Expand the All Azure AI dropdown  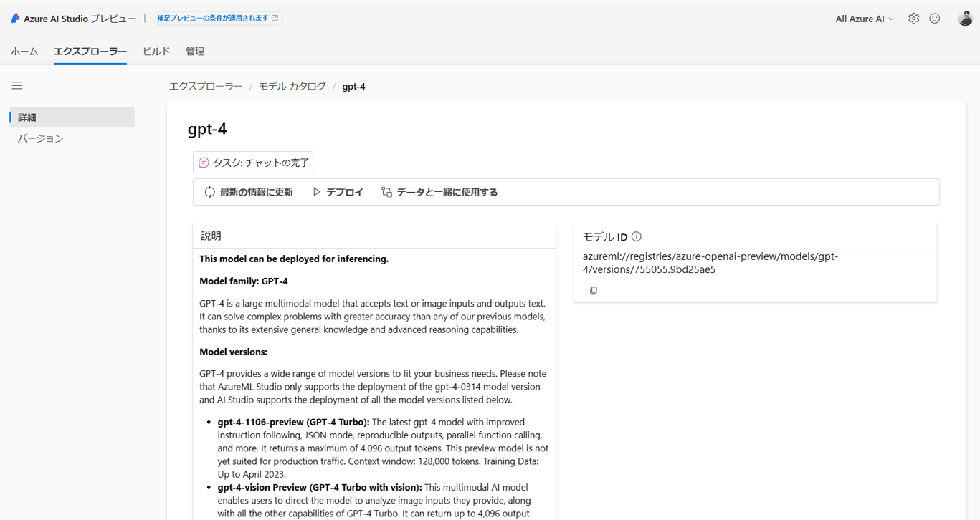point(865,19)
